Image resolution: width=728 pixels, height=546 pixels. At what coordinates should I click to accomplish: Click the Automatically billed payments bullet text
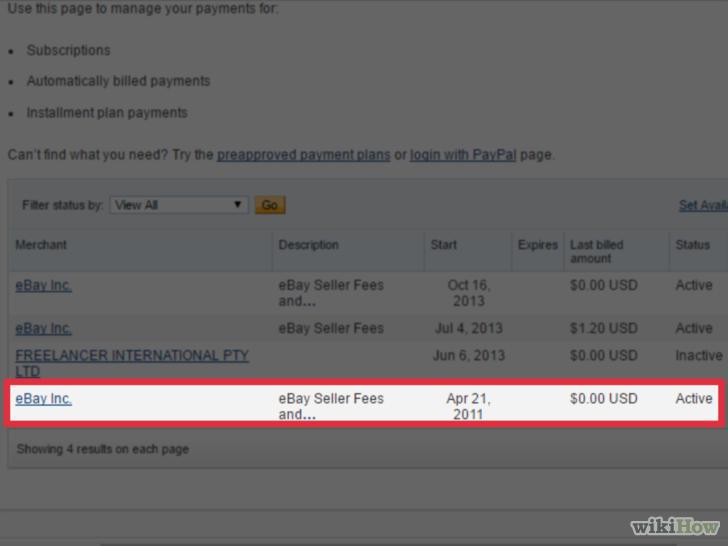(118, 81)
